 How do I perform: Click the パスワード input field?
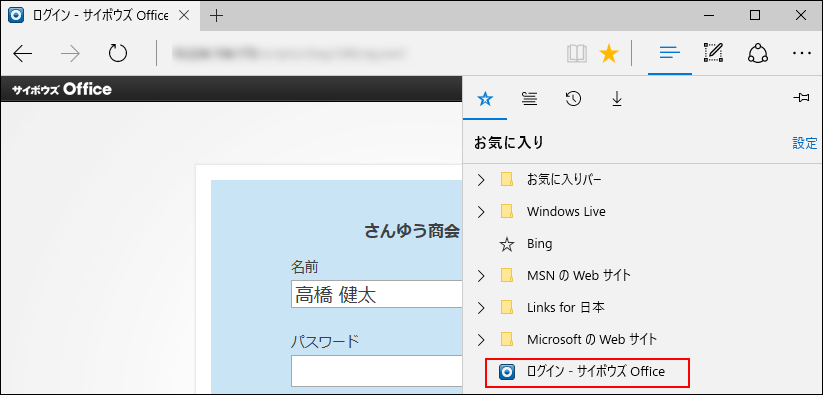[x=376, y=371]
